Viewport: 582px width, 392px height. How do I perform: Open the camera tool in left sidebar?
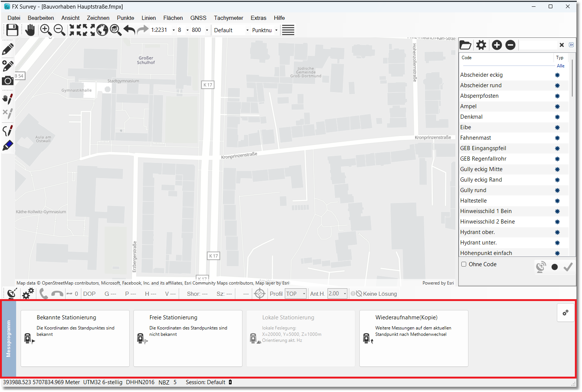tap(7, 81)
